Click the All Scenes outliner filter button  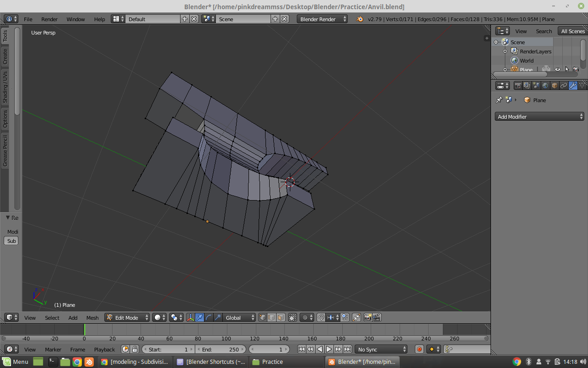[573, 31]
